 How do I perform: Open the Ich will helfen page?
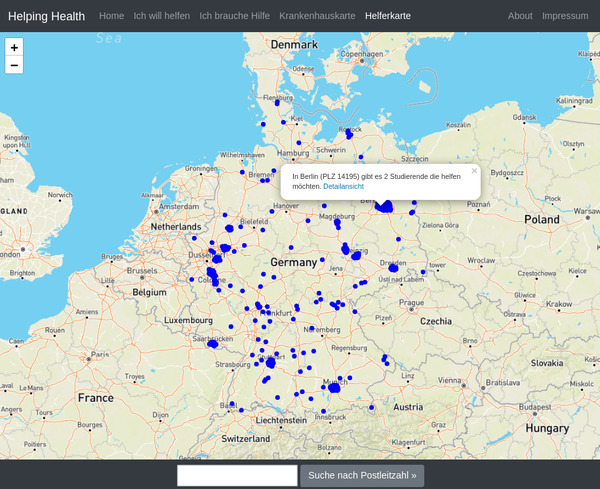(161, 16)
